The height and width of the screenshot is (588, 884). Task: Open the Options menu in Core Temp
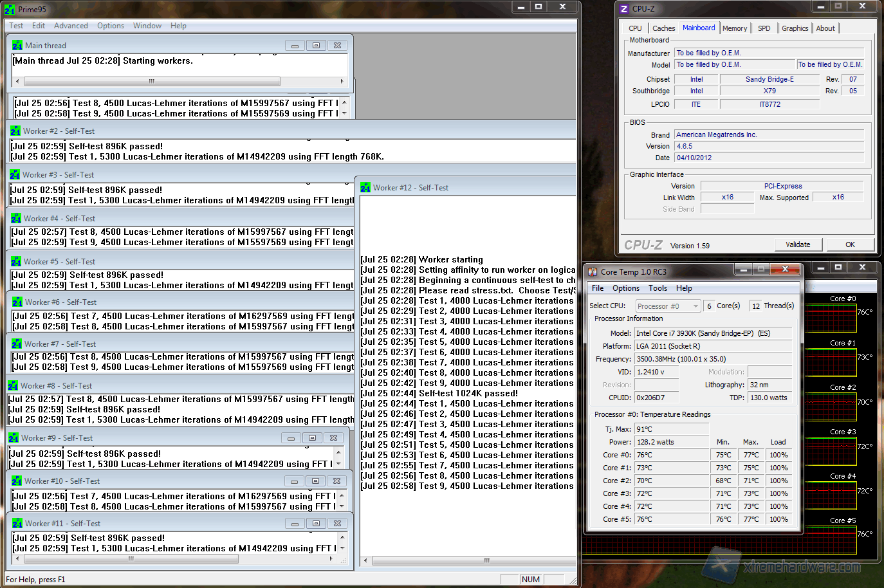(x=625, y=288)
